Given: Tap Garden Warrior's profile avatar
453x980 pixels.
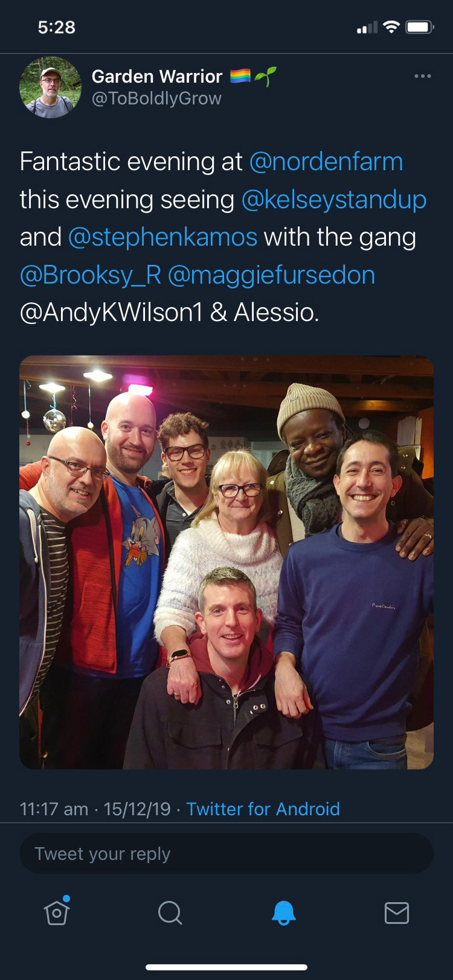Looking at the screenshot, I should [50, 87].
